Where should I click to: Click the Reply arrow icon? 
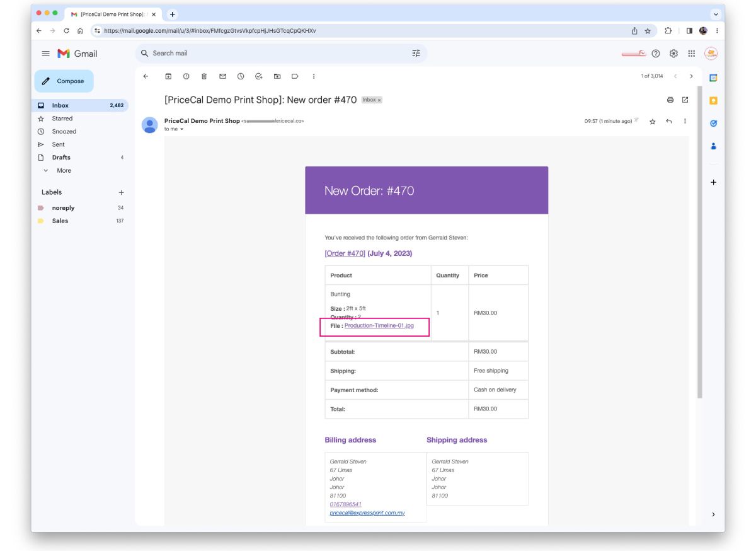pos(669,121)
